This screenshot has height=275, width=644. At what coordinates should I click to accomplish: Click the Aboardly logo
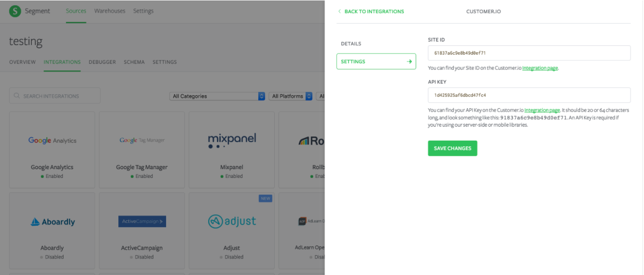[53, 222]
